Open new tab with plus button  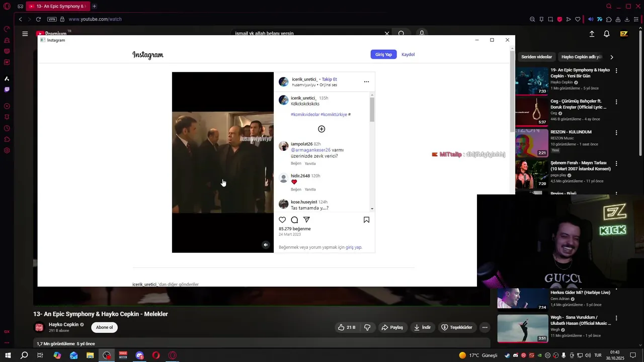pyautogui.click(x=94, y=6)
